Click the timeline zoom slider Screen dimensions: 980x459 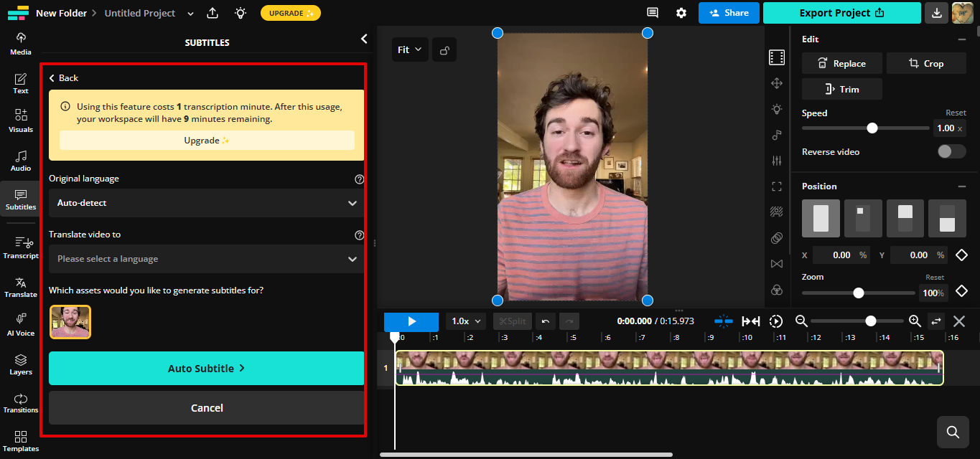coord(871,321)
